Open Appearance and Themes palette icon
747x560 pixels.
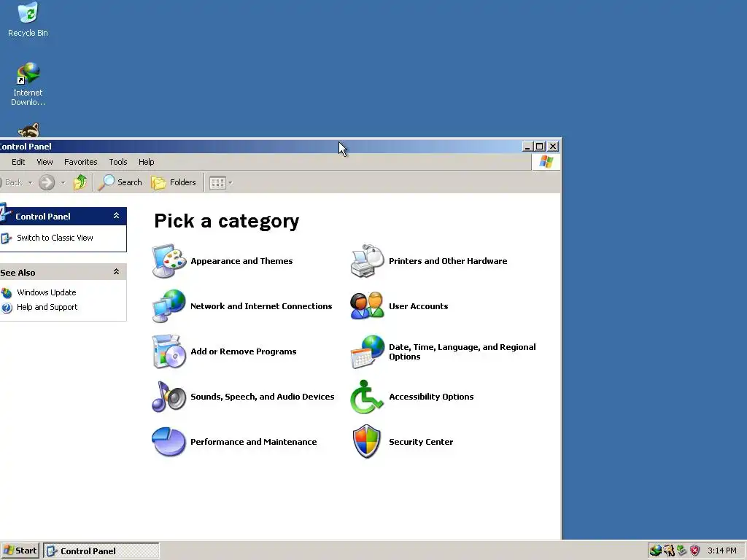tap(169, 261)
